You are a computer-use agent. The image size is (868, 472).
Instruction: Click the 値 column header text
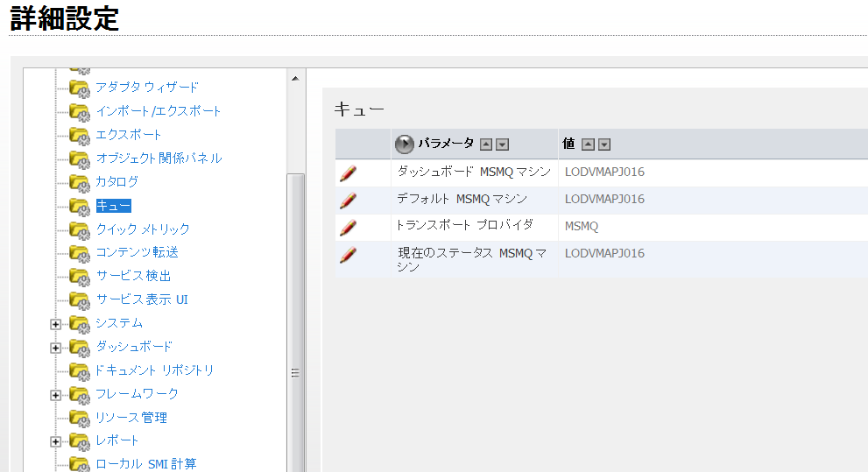click(568, 144)
